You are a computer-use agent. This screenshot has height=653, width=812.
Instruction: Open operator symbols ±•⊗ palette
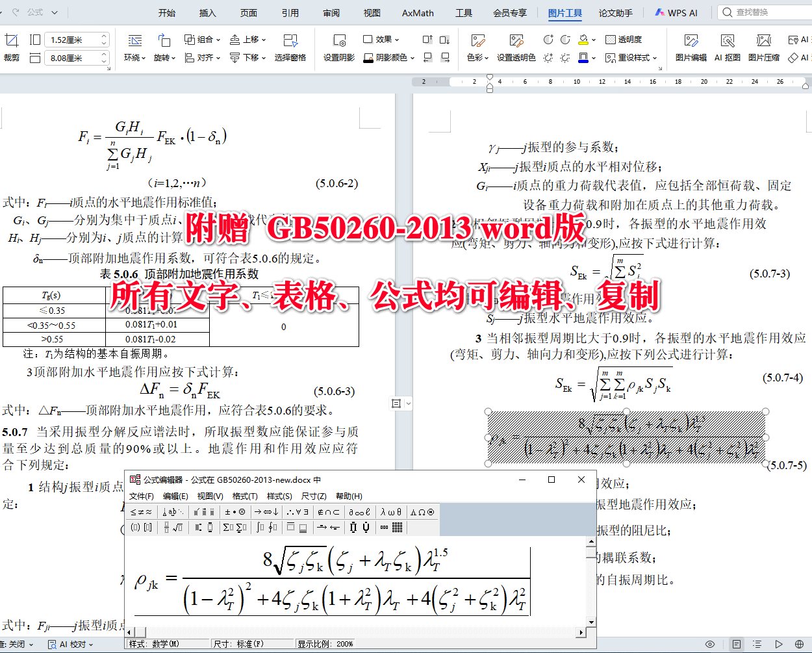point(235,512)
